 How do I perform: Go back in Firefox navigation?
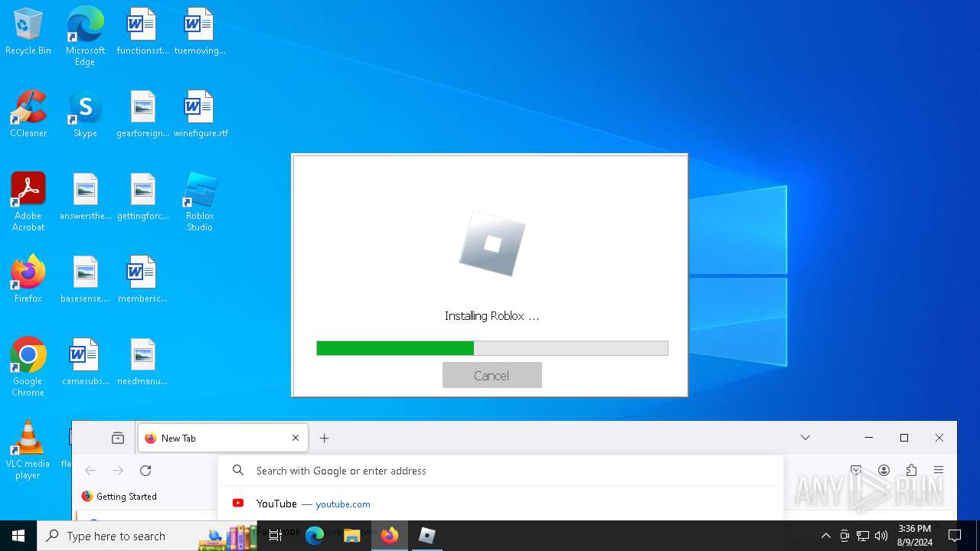pyautogui.click(x=90, y=471)
